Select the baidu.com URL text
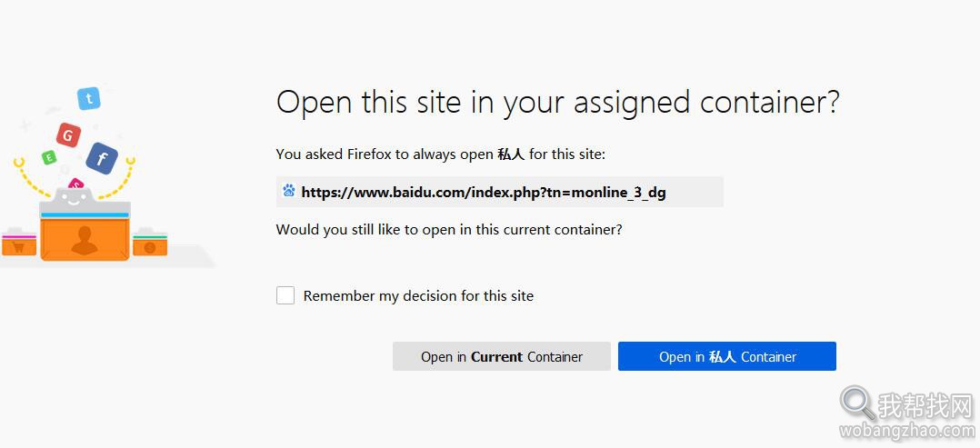Screen dimensions: 980x448 (483, 193)
